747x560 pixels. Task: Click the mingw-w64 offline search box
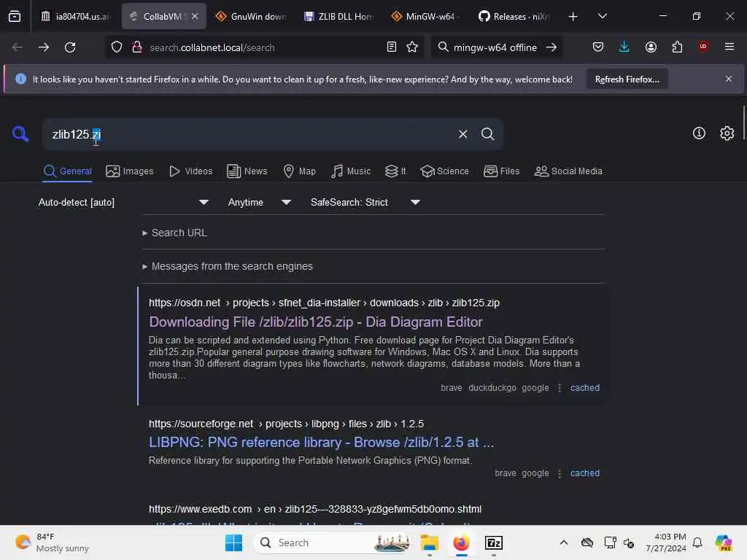coord(495,47)
